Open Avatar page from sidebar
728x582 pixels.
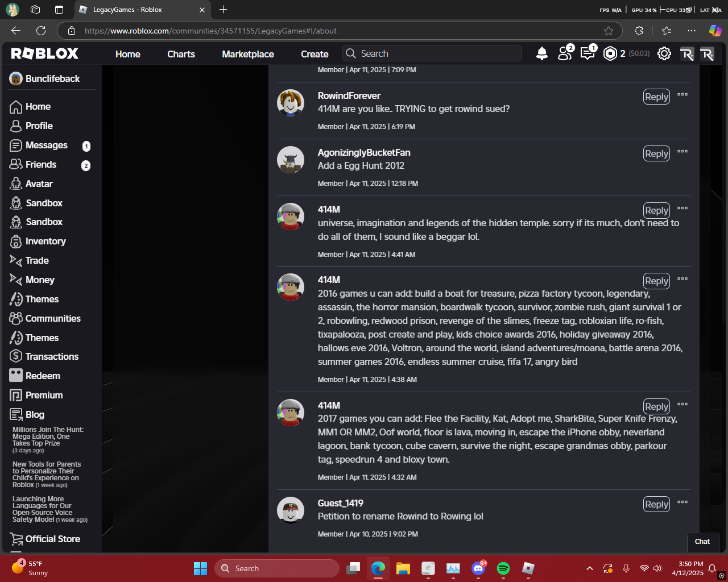(x=39, y=184)
